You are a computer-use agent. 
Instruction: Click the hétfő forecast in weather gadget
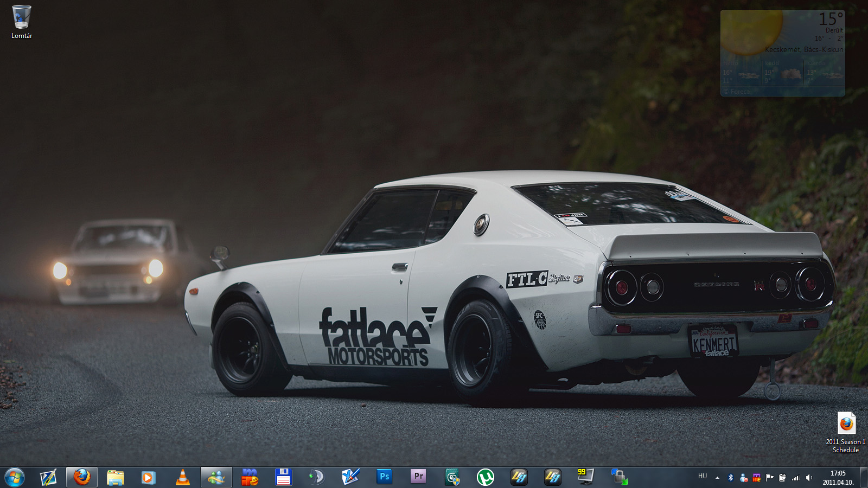741,72
